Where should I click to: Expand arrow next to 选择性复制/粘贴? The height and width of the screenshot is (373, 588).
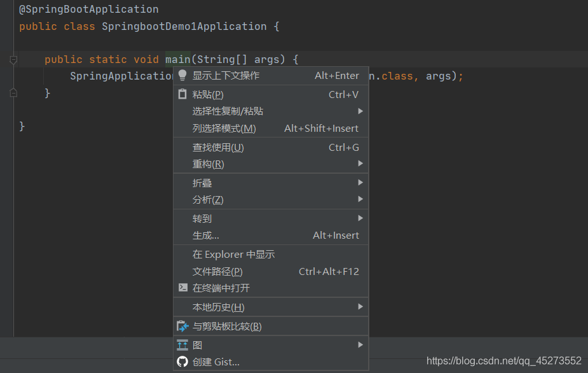click(x=360, y=111)
